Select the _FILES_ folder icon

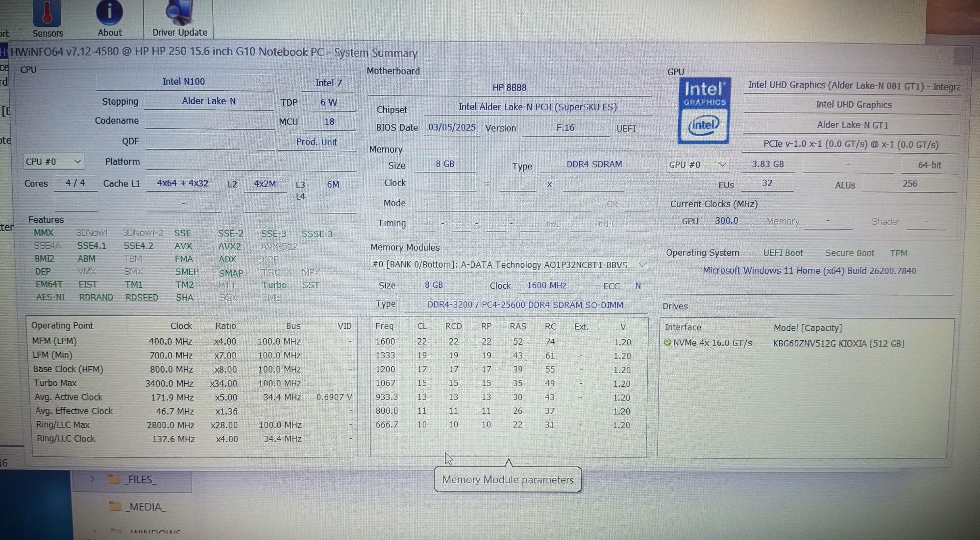[x=114, y=479]
